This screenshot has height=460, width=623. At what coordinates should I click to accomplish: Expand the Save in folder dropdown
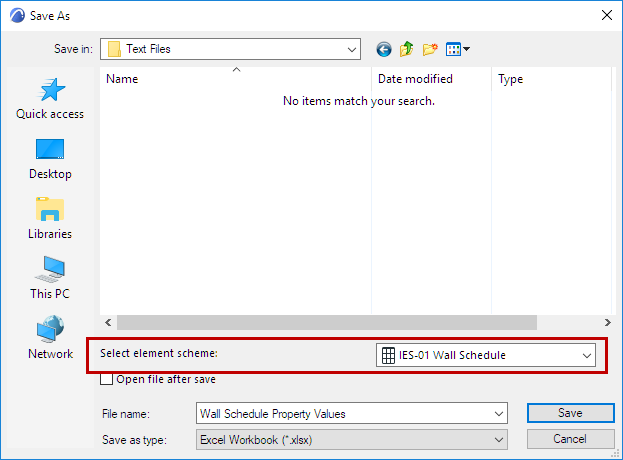(352, 48)
